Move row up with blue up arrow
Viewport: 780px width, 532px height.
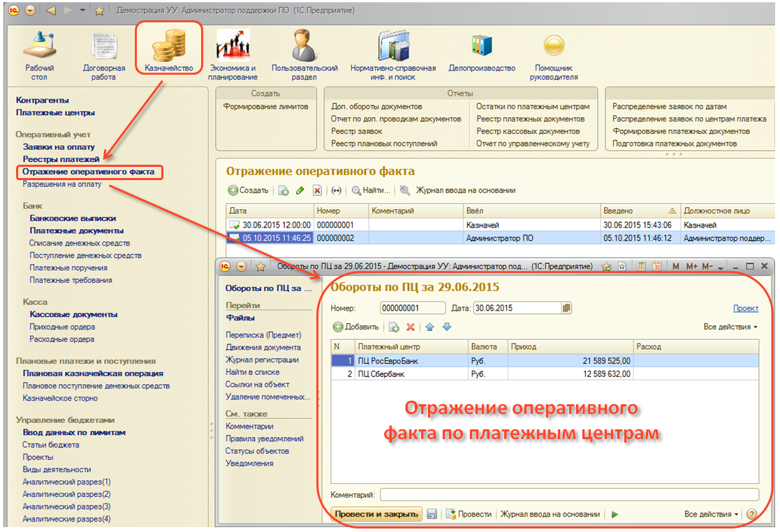430,327
